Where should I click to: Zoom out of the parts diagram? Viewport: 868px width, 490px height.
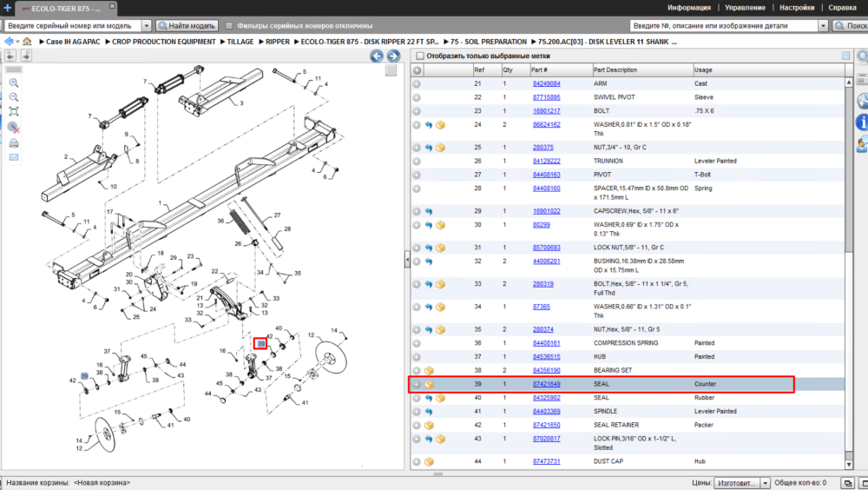(14, 97)
